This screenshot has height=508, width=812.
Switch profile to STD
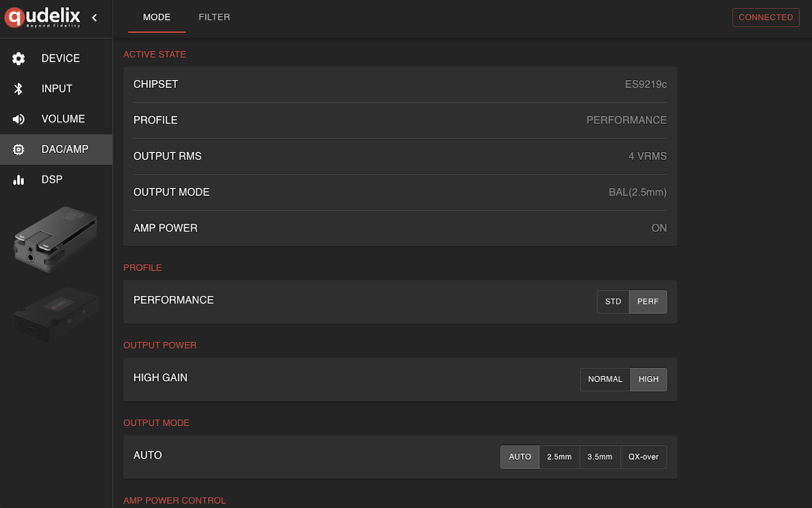(x=613, y=302)
